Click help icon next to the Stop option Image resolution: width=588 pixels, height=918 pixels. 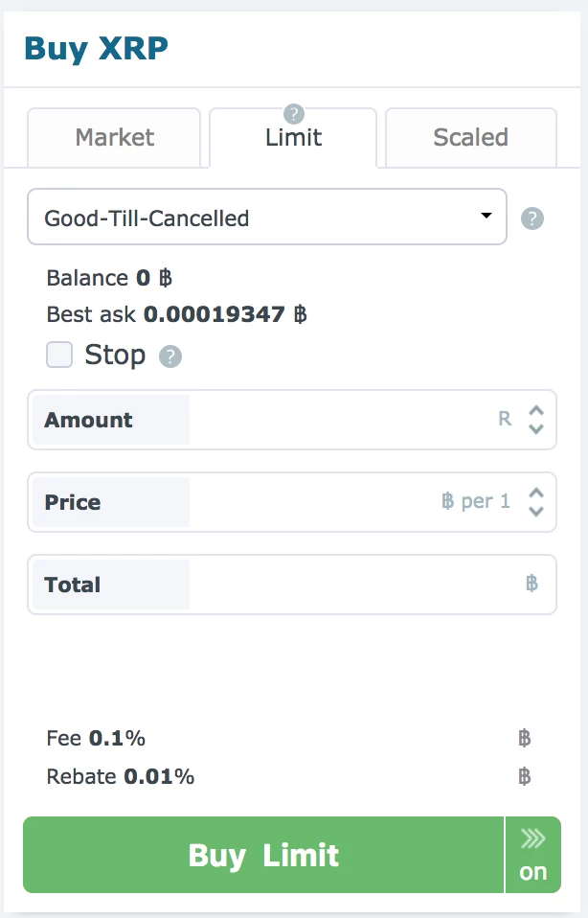coord(170,356)
